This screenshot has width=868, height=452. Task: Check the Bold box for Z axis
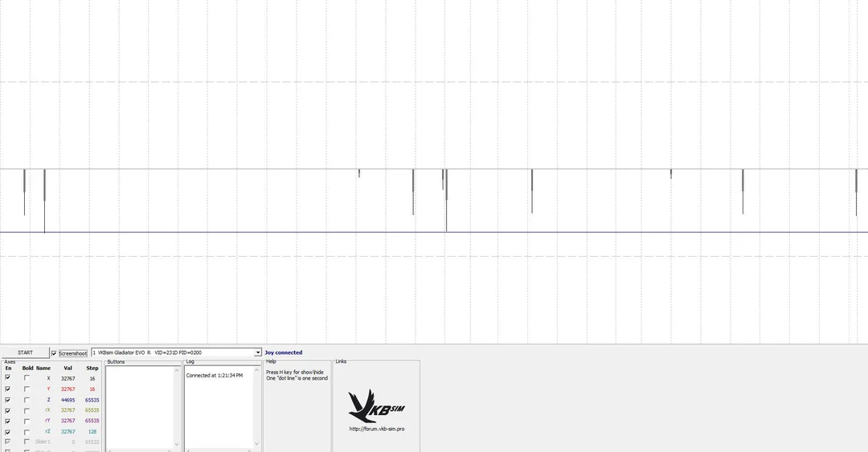pyautogui.click(x=27, y=399)
